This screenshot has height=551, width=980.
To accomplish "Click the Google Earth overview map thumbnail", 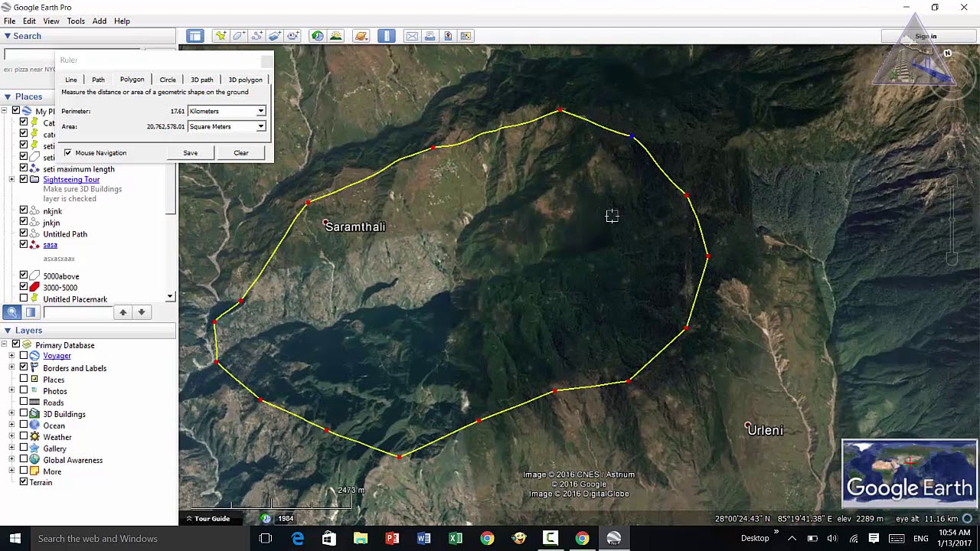I will pyautogui.click(x=910, y=474).
